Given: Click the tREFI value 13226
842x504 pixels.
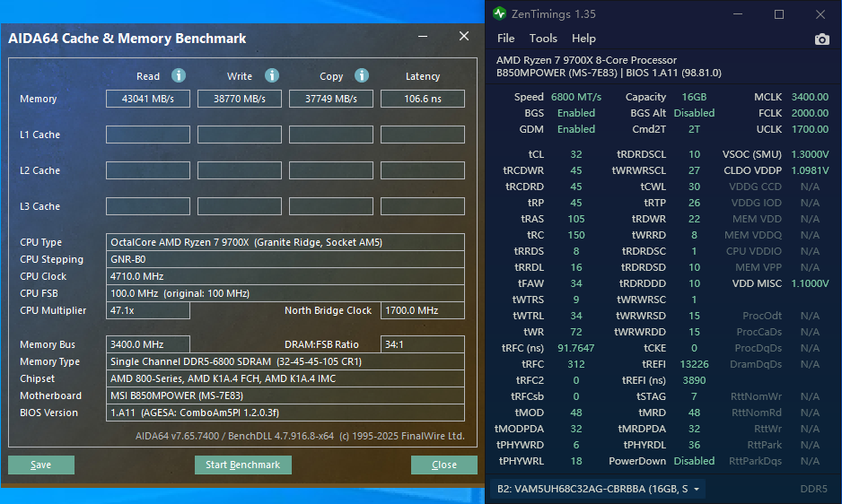Looking at the screenshot, I should click(694, 364).
